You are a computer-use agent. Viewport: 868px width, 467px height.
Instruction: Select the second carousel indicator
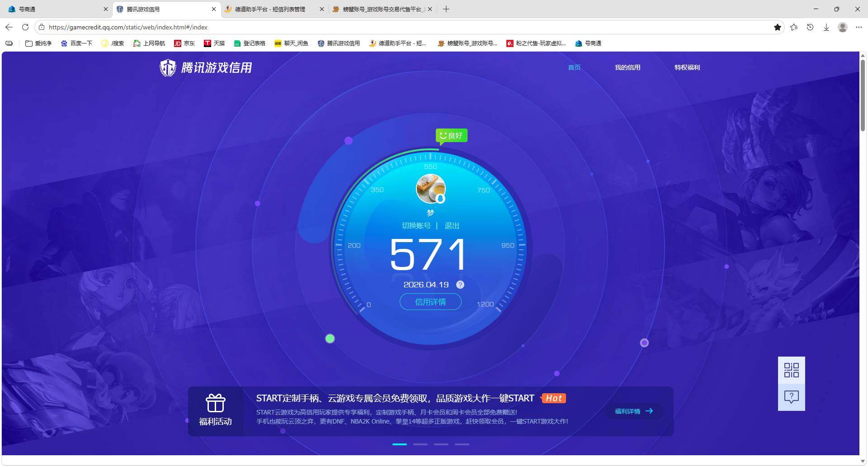420,444
